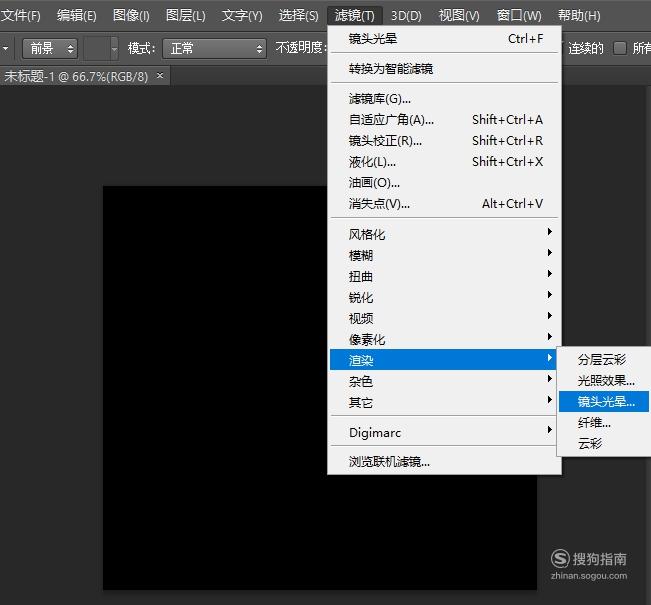Choose 纤维... in render submenu
Screen dimensions: 651x605
[x=604, y=423]
